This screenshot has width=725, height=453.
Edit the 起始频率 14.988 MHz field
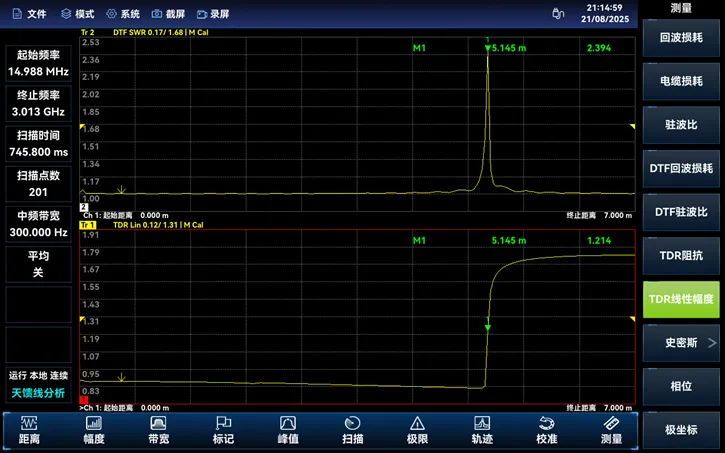(x=38, y=63)
